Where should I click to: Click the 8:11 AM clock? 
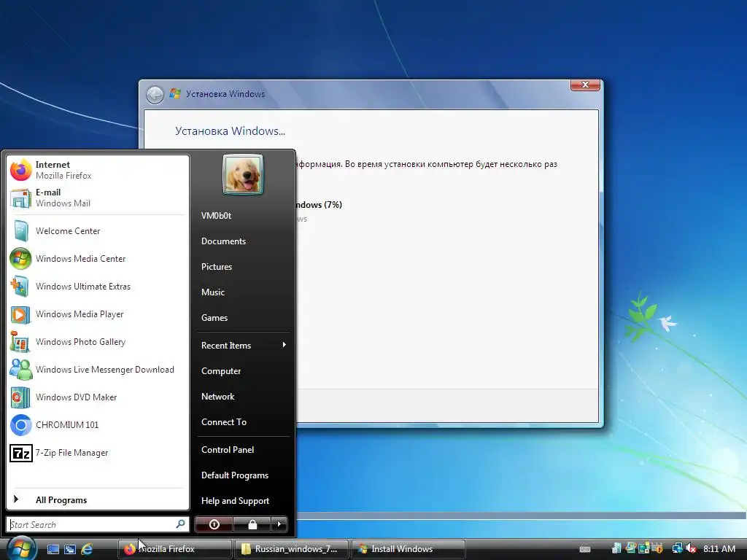(719, 548)
